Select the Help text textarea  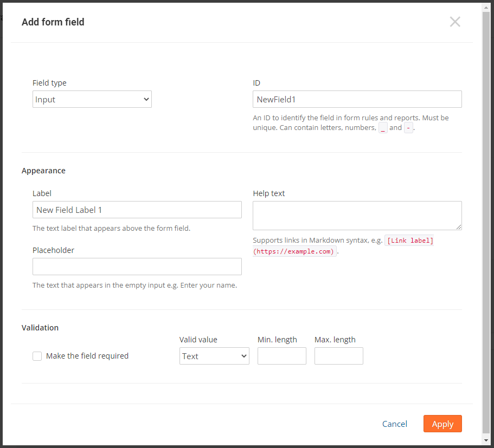pos(357,215)
